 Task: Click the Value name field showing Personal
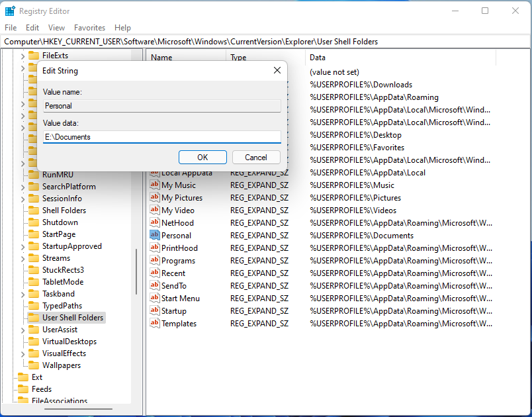click(162, 106)
